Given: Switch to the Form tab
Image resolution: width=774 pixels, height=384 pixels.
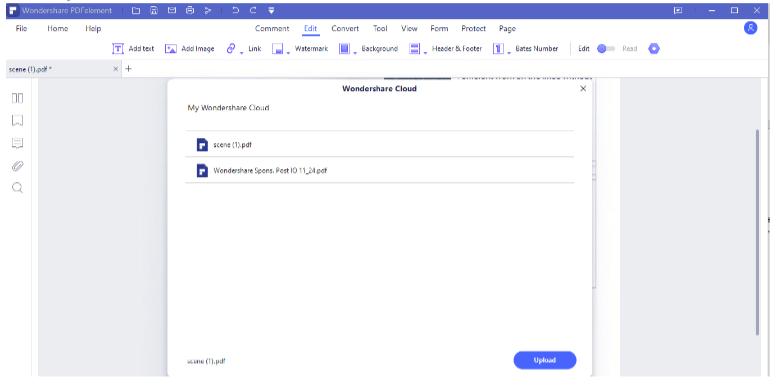Looking at the screenshot, I should [439, 29].
